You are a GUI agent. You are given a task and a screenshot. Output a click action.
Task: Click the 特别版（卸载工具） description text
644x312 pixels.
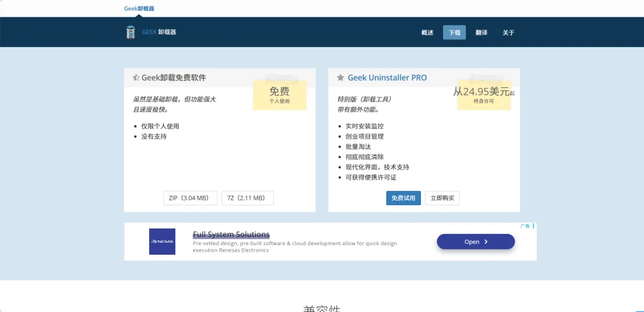coord(365,100)
